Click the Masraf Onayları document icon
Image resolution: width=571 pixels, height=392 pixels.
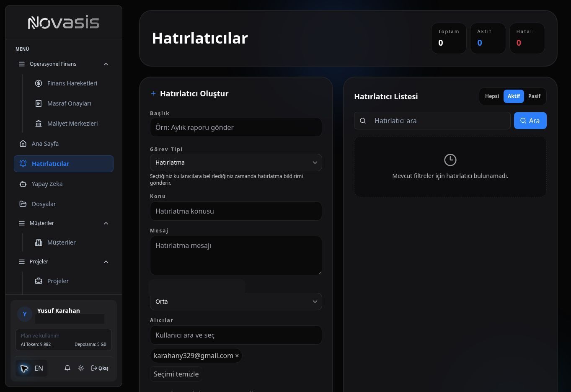[x=39, y=103]
